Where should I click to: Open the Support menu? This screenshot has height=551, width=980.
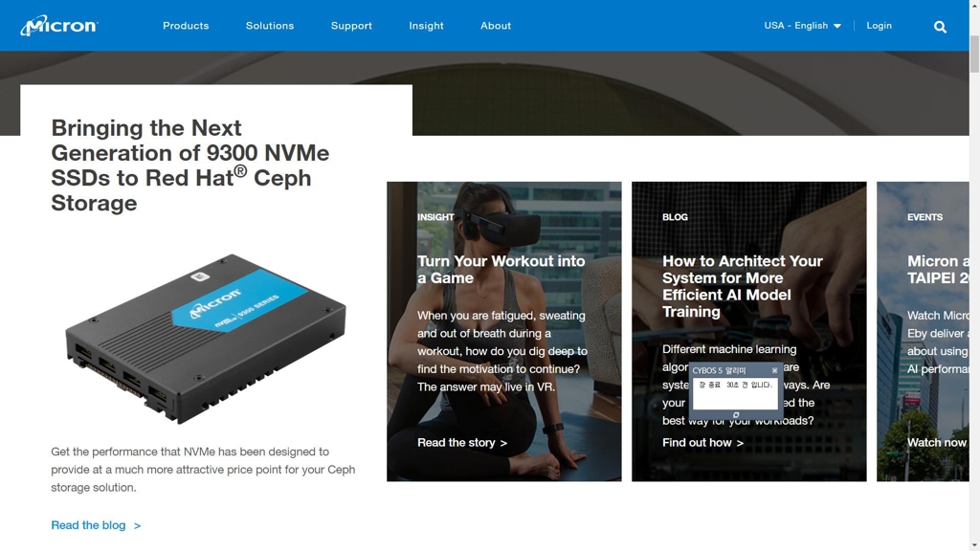tap(351, 26)
